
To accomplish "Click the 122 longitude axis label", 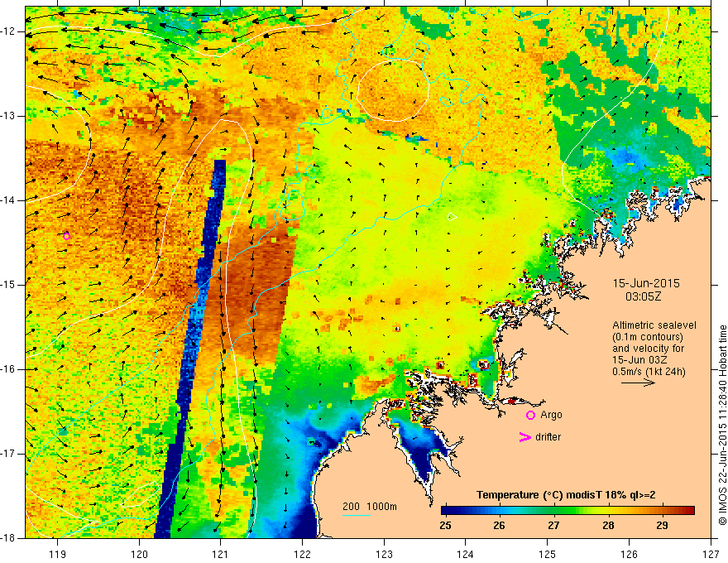I will [302, 554].
